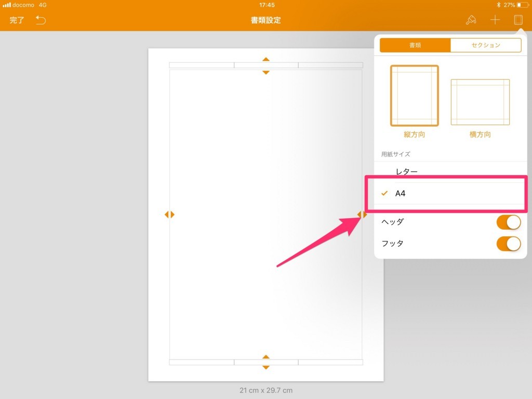Viewport: 532px width, 399px height.
Task: Select 横方向 landscape orientation thumbnail
Action: pos(480,102)
